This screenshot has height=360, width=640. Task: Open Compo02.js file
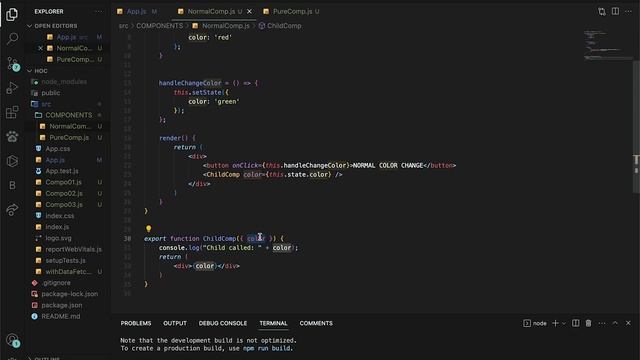tap(64, 193)
